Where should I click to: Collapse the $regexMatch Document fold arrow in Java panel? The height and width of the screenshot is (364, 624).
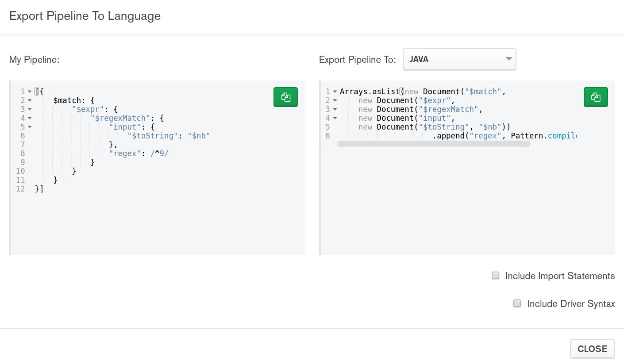[334, 109]
